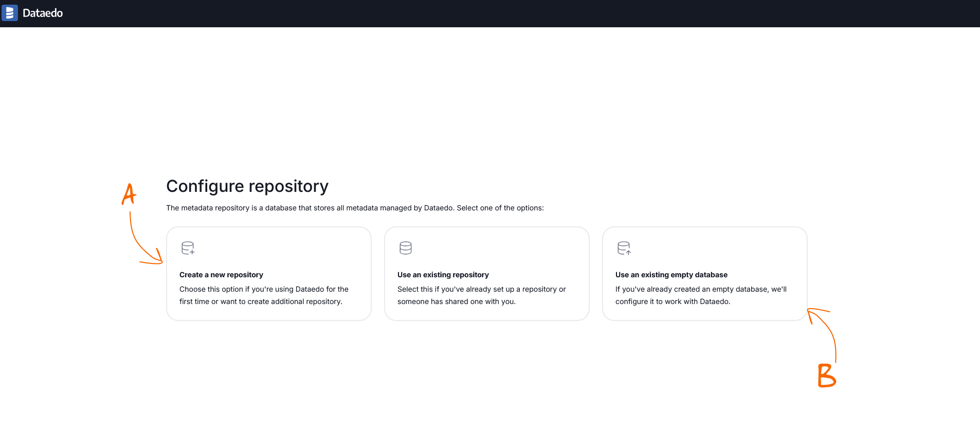Click the Dataedo logo icon

point(10,13)
